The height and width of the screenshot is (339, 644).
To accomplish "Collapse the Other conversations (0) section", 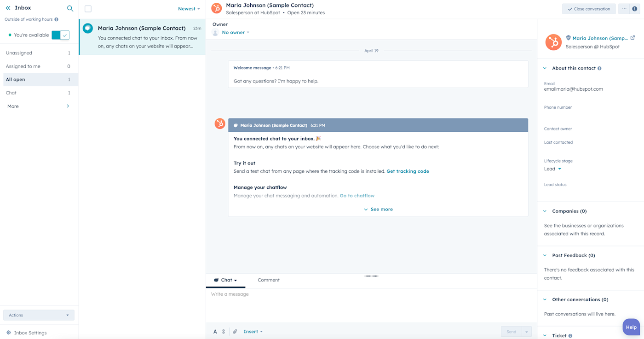I will (x=545, y=299).
